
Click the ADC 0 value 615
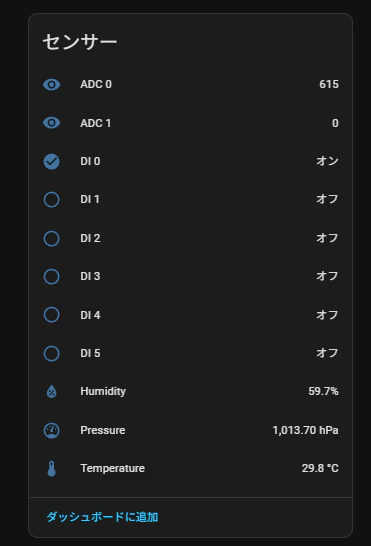(x=329, y=84)
